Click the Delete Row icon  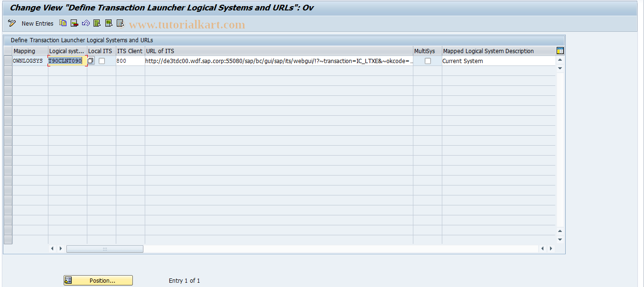point(74,23)
